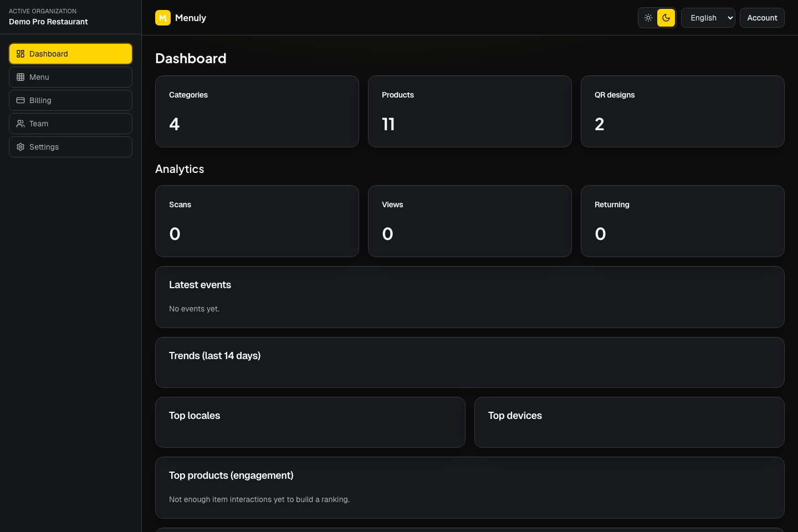The image size is (798, 532).
Task: Click the Settings gear icon in sidebar
Action: point(21,147)
